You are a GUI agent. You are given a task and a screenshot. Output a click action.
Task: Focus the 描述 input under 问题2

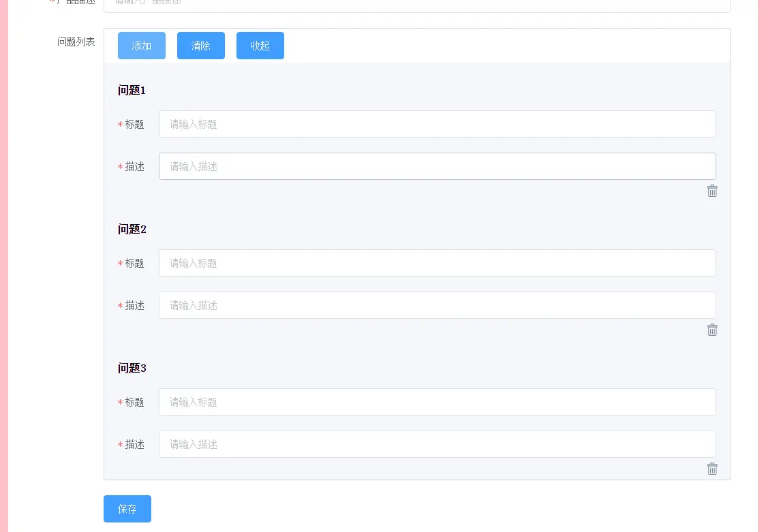tap(438, 305)
